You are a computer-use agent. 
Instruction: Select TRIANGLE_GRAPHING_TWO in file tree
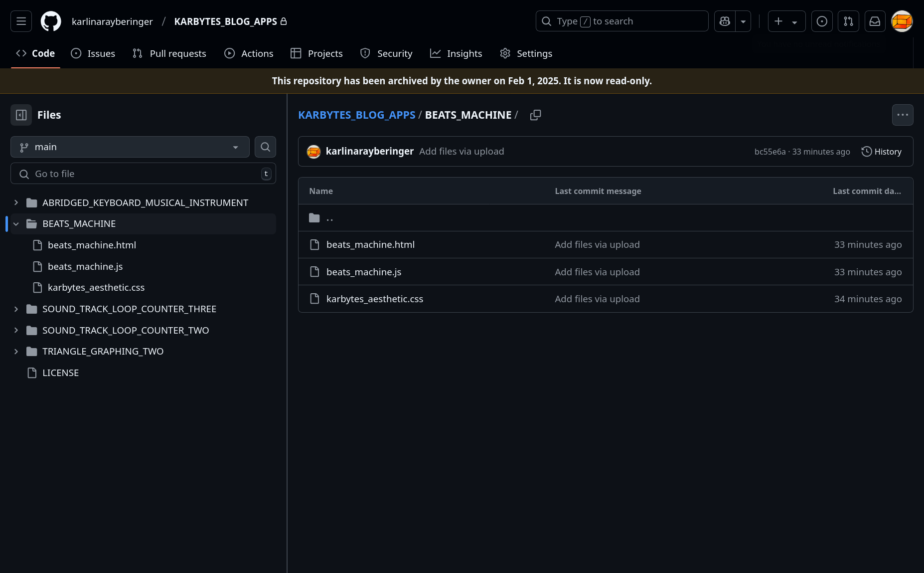(x=103, y=352)
